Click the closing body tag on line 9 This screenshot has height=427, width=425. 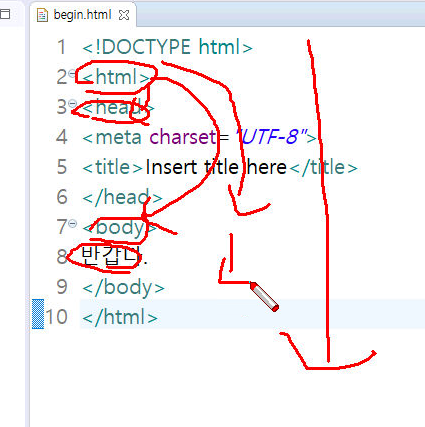coord(123,287)
